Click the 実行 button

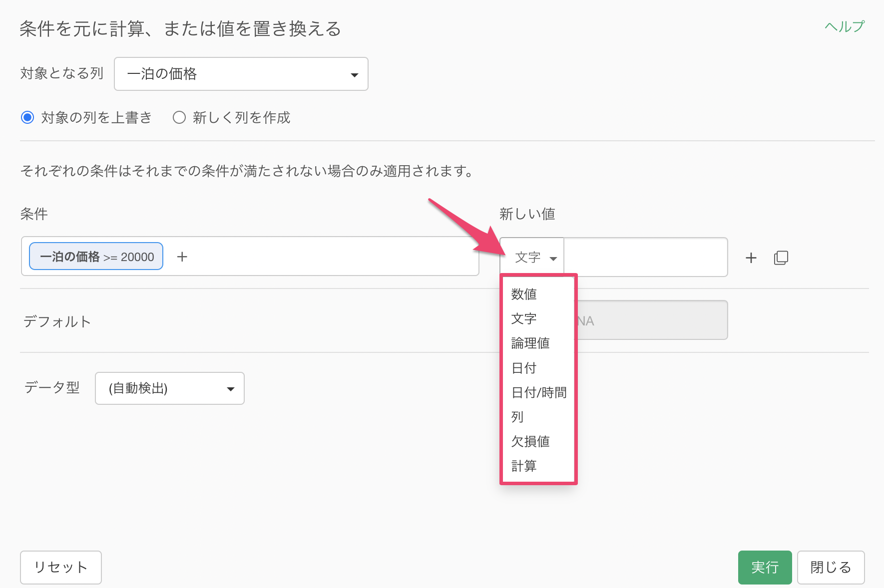tap(764, 567)
